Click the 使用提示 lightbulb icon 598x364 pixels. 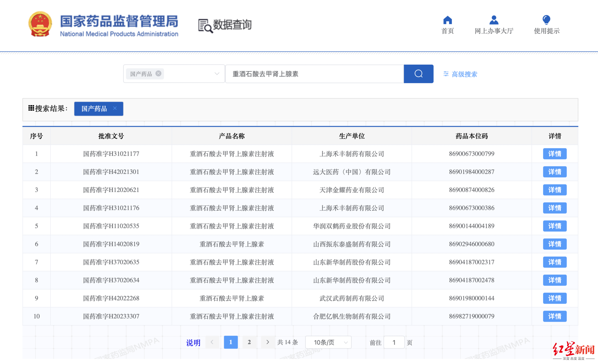pyautogui.click(x=546, y=19)
